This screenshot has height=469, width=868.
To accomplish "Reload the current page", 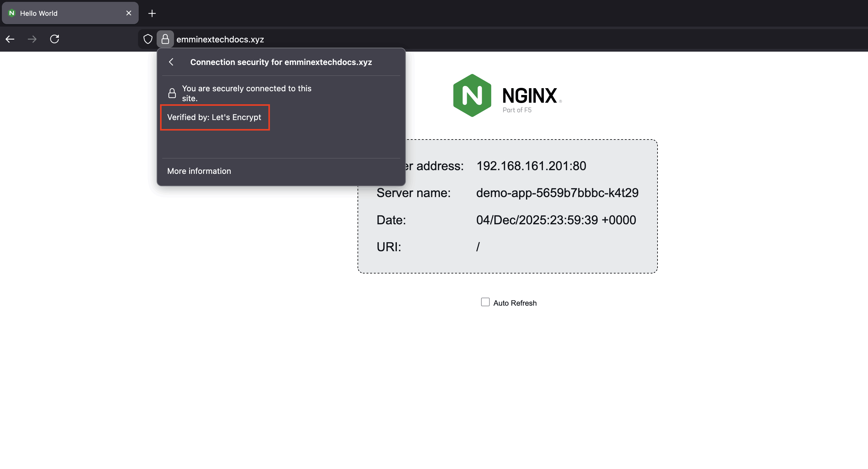I will (54, 39).
